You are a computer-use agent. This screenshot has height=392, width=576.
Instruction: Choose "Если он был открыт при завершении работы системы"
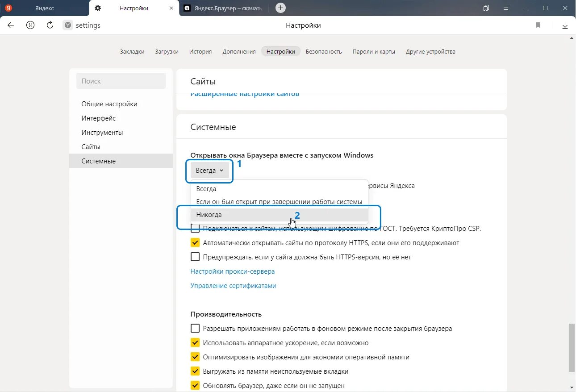pos(279,202)
